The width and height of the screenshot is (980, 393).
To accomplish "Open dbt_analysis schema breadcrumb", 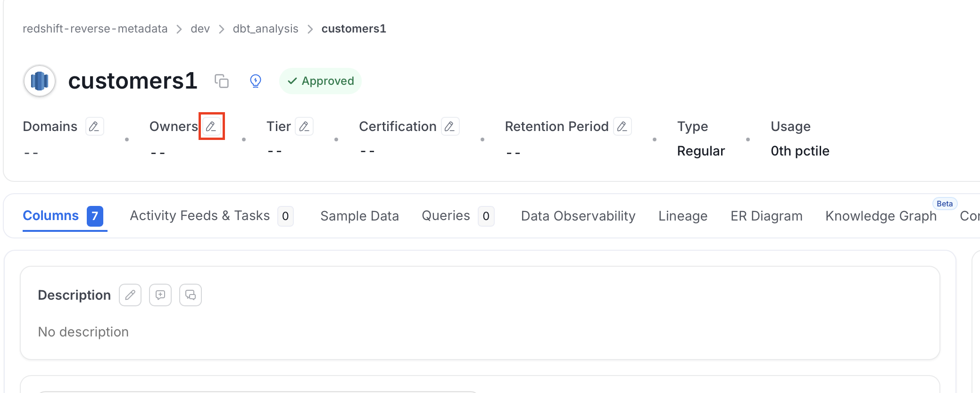I will (266, 29).
